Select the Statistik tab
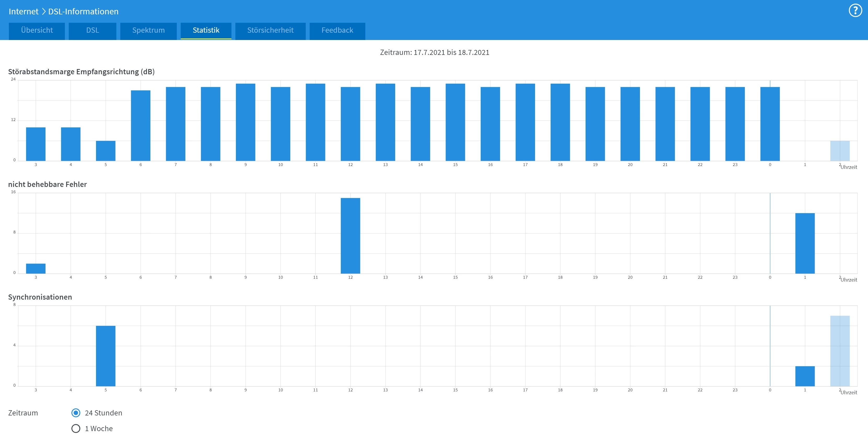This screenshot has height=434, width=868. click(x=206, y=30)
